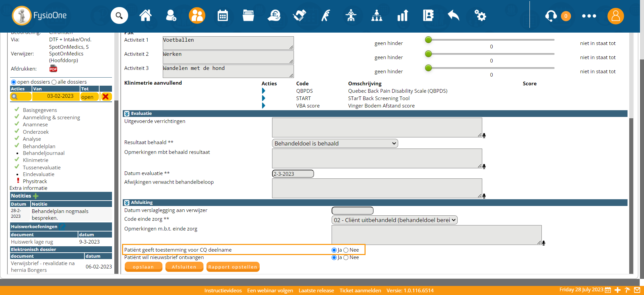Open the home icon in top bar

pyautogui.click(x=145, y=15)
